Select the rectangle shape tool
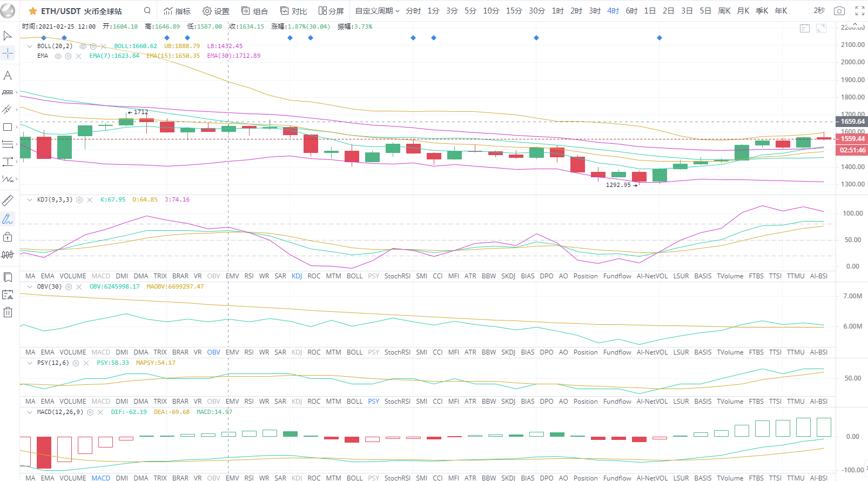The image size is (868, 481). pos(8,127)
